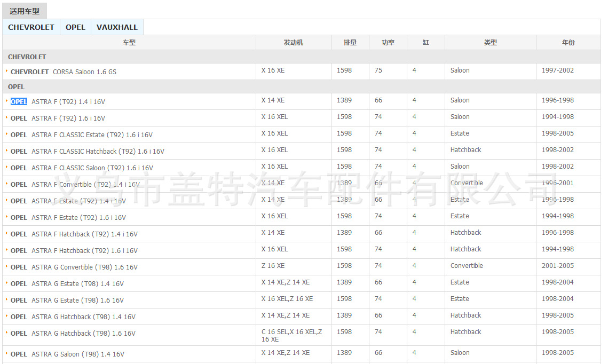Switch to the OPEL brand tab
The image size is (608, 364).
(x=75, y=27)
